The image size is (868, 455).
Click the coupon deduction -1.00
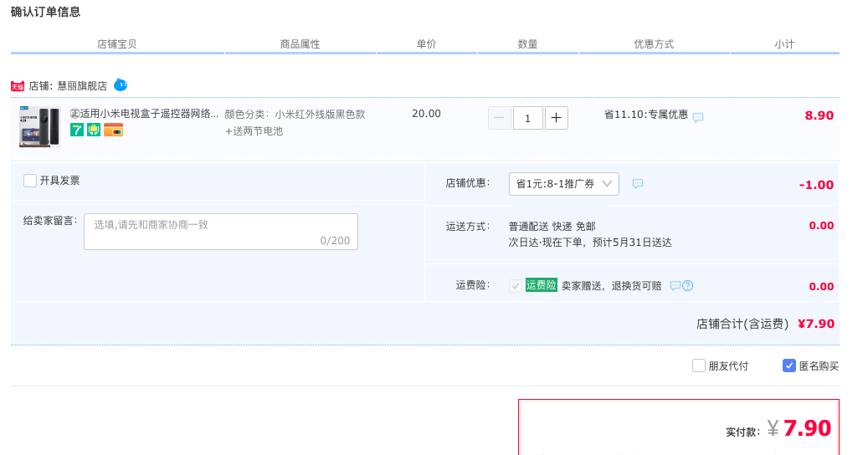click(816, 185)
